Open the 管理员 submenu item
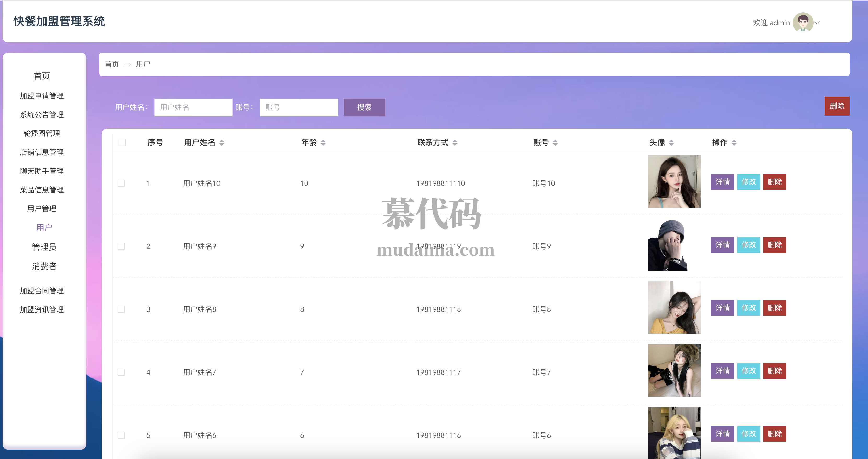868x459 pixels. pyautogui.click(x=44, y=247)
